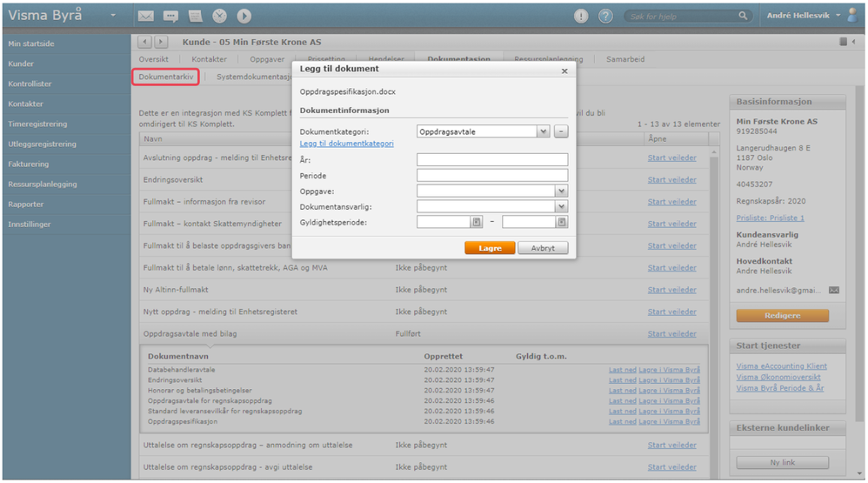
Task: Click the Periode input field
Action: [492, 176]
